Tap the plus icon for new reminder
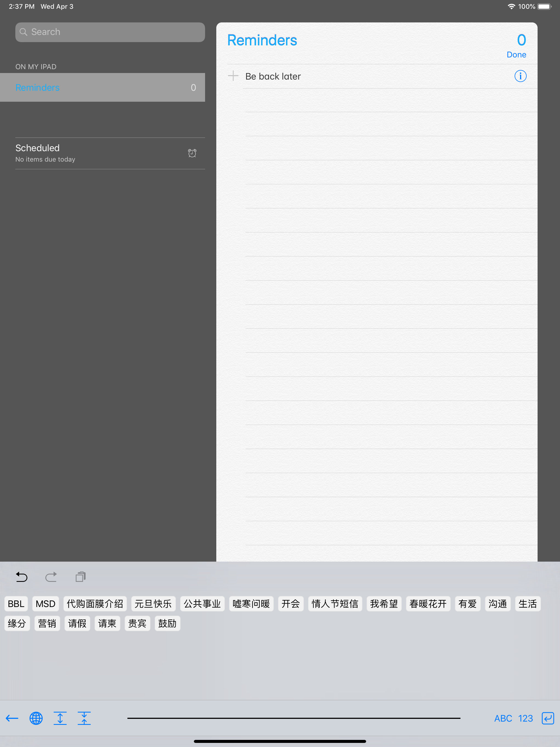Image resolution: width=560 pixels, height=747 pixels. pyautogui.click(x=233, y=76)
